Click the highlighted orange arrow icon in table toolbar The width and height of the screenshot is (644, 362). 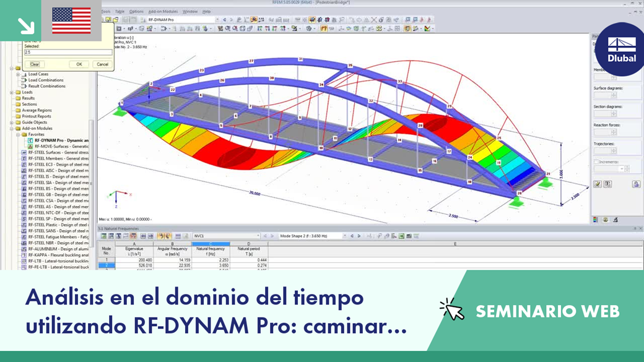(160, 236)
